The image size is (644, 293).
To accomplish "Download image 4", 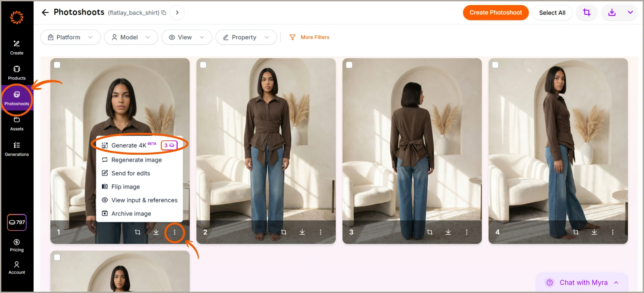I will (594, 232).
